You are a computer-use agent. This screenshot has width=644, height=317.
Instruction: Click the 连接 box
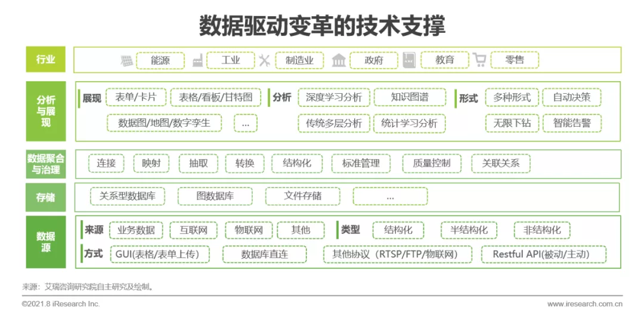coord(106,163)
